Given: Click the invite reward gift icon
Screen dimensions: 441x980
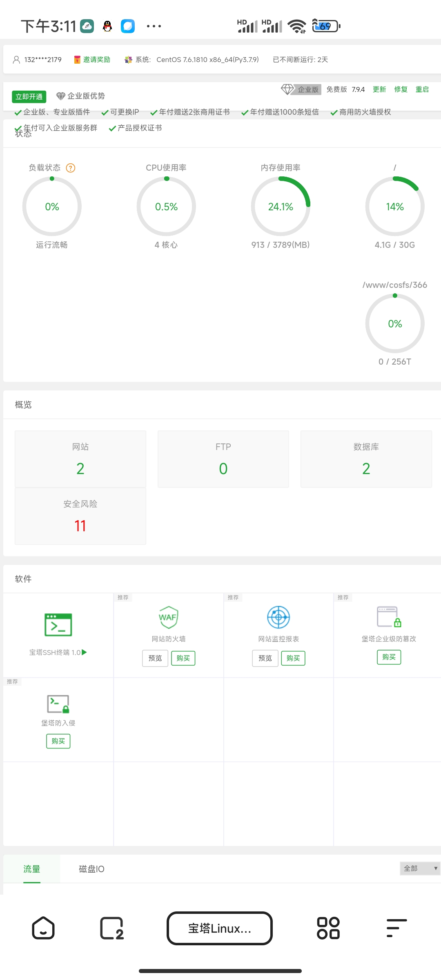Looking at the screenshot, I should point(77,60).
